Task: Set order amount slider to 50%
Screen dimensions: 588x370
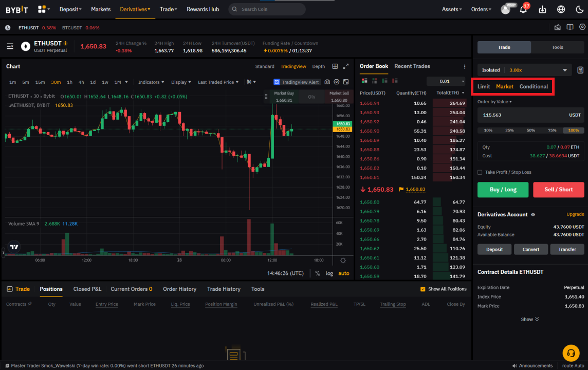Action: click(530, 131)
